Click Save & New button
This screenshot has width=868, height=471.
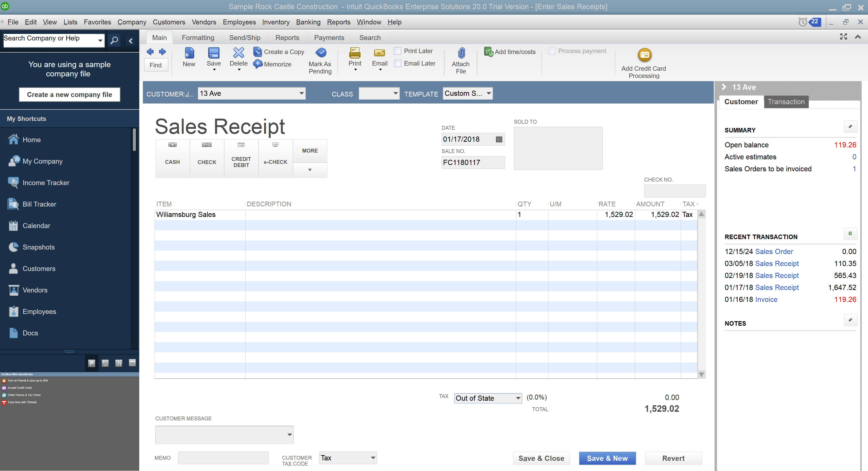(607, 458)
